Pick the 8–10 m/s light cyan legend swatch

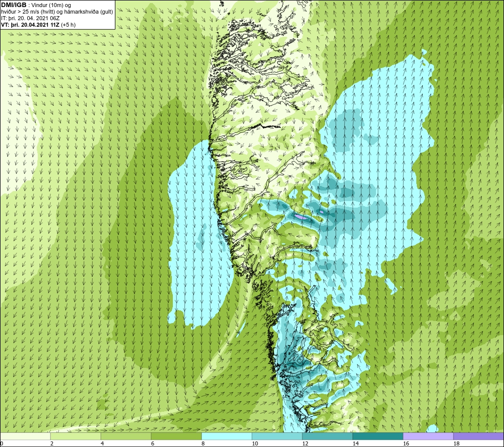pos(227,436)
